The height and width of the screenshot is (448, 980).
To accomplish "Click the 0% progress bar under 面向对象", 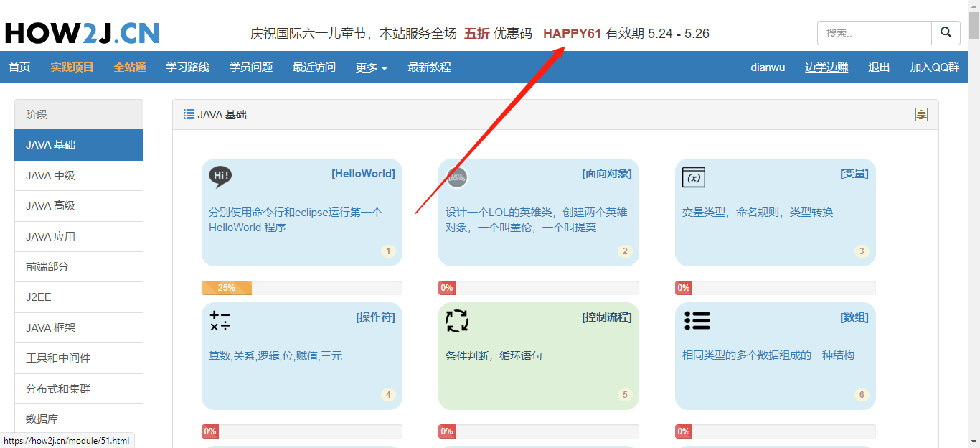I will (x=539, y=288).
